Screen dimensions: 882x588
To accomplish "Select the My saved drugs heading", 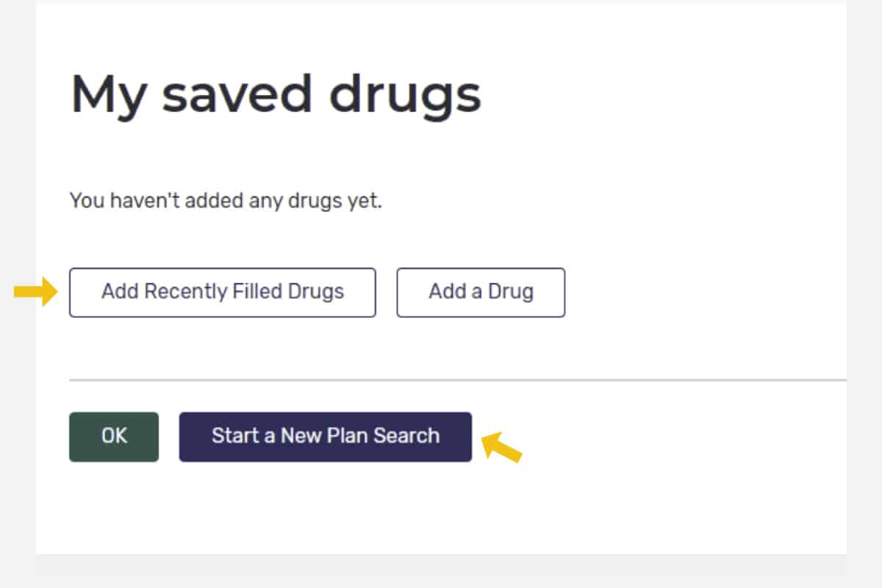I will (x=276, y=93).
